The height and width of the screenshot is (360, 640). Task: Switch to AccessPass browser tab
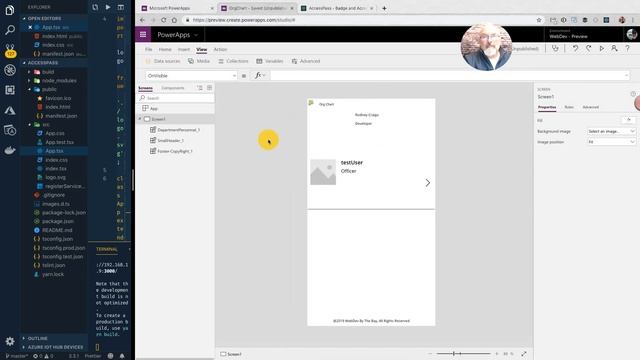[x=338, y=8]
